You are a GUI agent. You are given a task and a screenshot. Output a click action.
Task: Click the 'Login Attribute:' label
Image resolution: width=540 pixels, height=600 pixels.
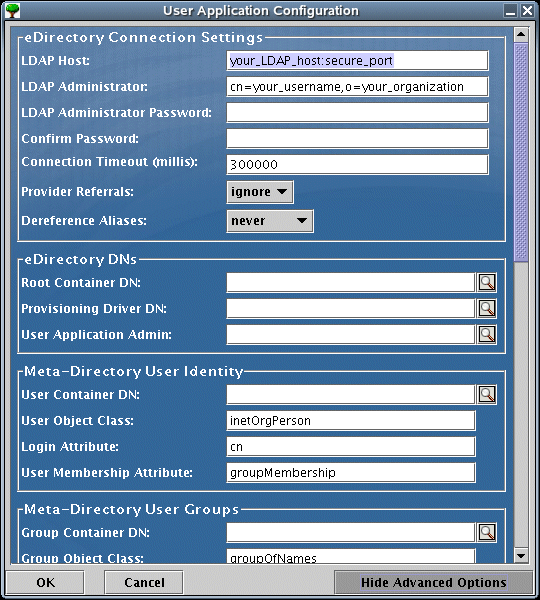click(x=70, y=447)
